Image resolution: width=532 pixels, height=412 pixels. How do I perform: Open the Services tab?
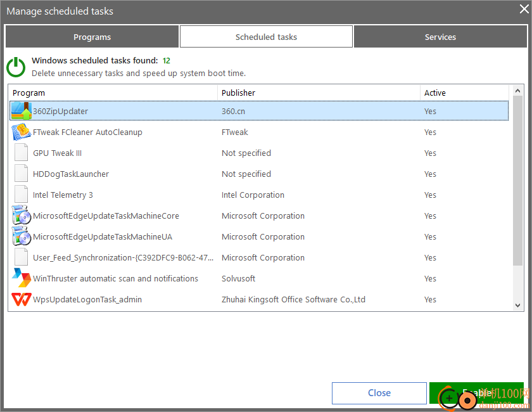point(440,37)
